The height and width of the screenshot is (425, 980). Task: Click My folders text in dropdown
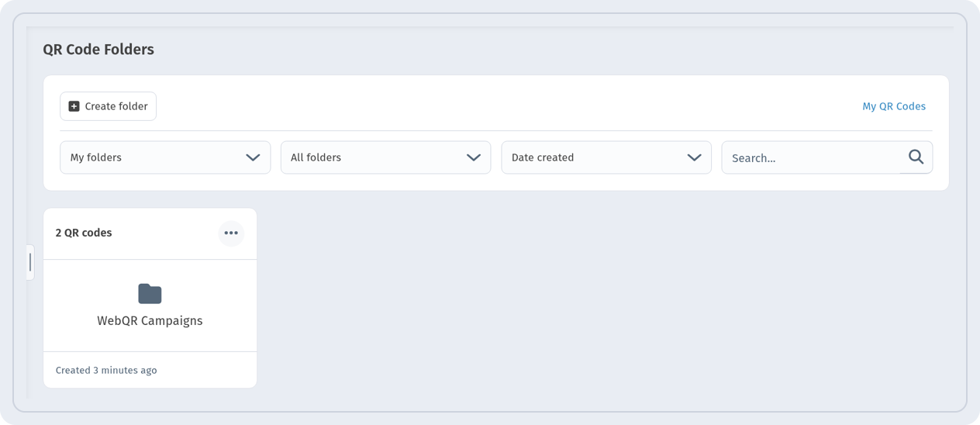point(96,157)
